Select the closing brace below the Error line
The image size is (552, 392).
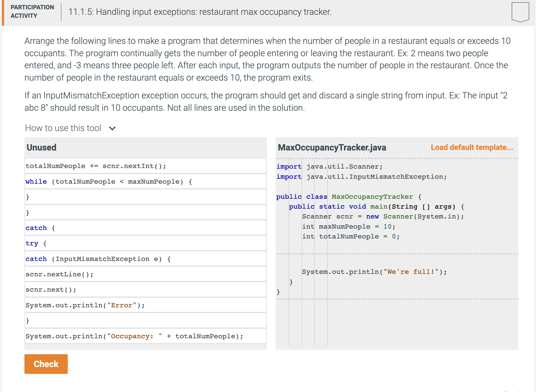(145, 320)
